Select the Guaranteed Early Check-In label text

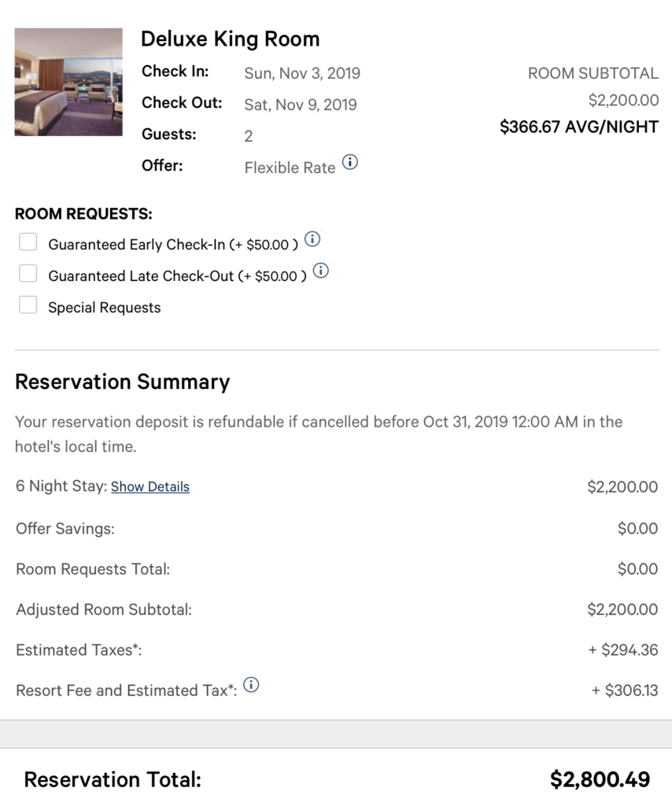[173, 245]
